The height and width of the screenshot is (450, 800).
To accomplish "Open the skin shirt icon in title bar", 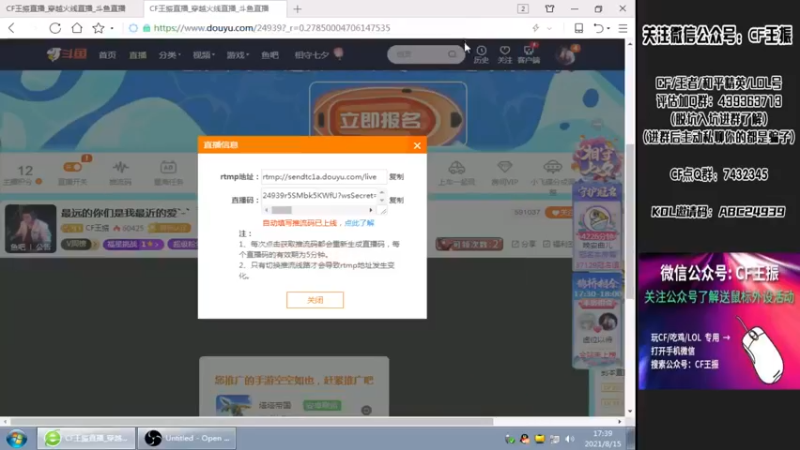I will (549, 9).
